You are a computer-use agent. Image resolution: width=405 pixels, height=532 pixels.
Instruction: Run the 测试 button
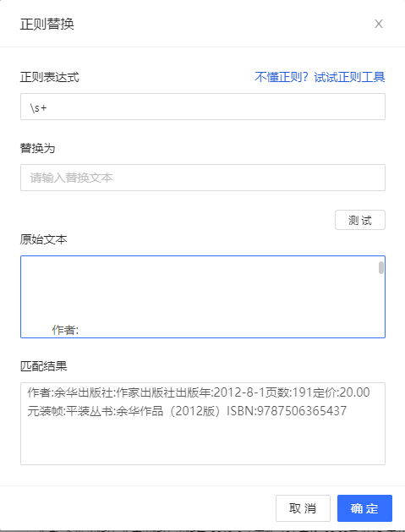tap(360, 220)
